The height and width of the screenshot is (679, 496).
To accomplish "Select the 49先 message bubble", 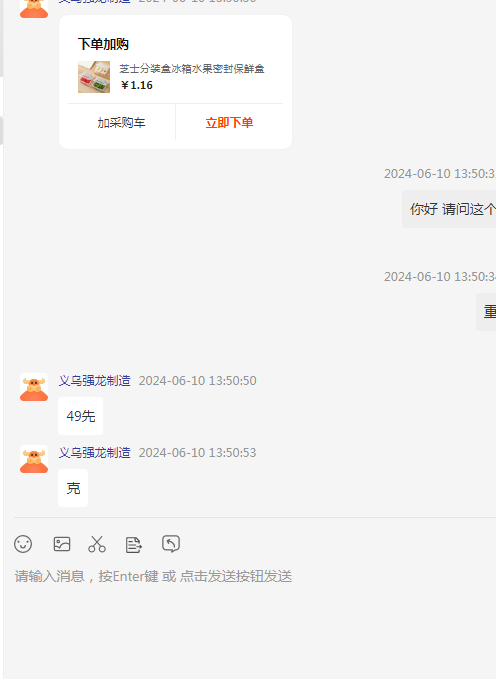I will (81, 416).
